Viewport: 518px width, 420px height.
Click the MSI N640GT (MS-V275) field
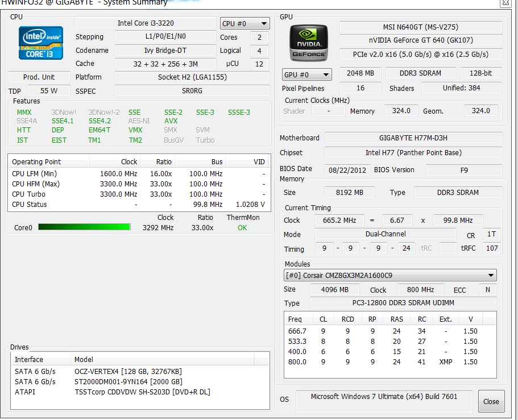pos(421,27)
